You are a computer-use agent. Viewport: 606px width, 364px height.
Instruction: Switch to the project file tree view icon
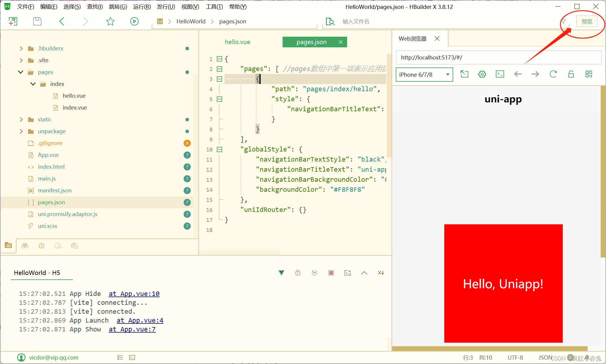(8, 245)
